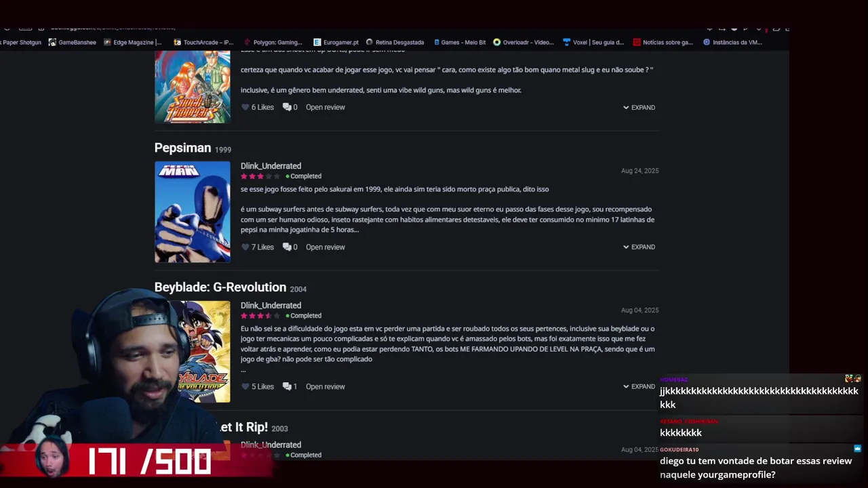Click the Pepsiman cover art
Image resolution: width=868 pixels, height=488 pixels.
pyautogui.click(x=193, y=212)
